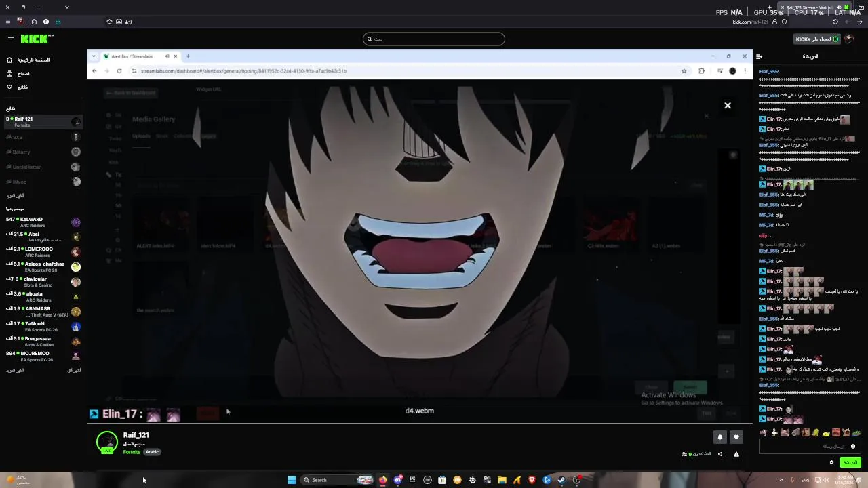Open the outer browser downloads arrow icon
Viewport: 868px width, 488px height.
pos(58,22)
